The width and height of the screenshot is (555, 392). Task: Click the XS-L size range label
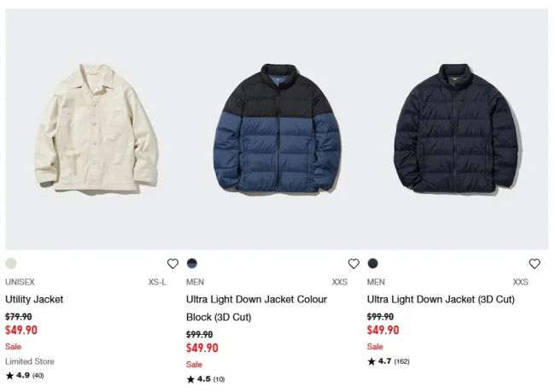pyautogui.click(x=157, y=282)
